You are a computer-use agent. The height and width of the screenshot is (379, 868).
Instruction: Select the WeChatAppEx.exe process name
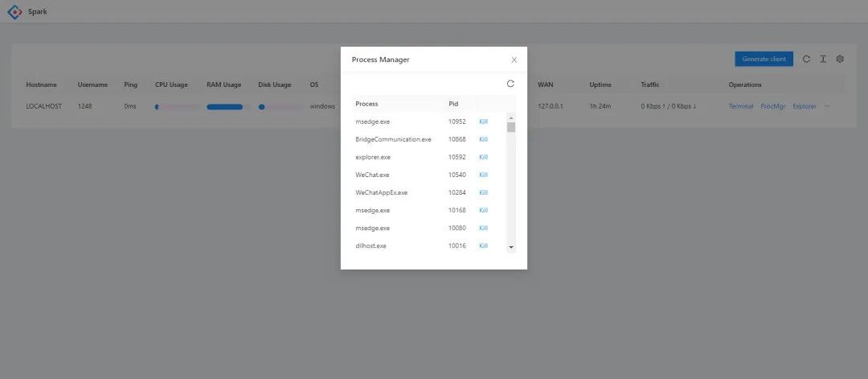pos(382,192)
